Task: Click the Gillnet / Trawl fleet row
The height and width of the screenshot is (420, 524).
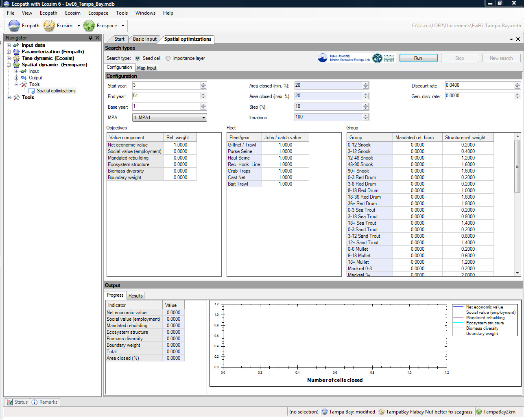Action: [x=268, y=145]
